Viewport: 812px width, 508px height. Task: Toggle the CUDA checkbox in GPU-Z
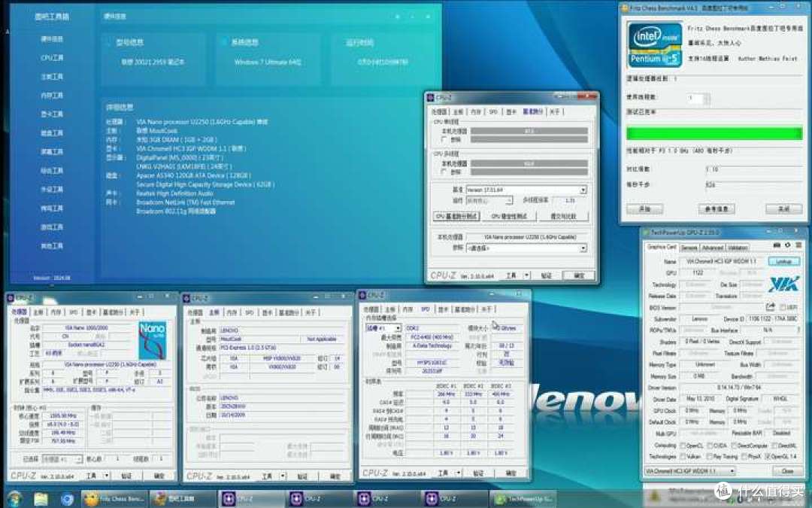coord(710,446)
